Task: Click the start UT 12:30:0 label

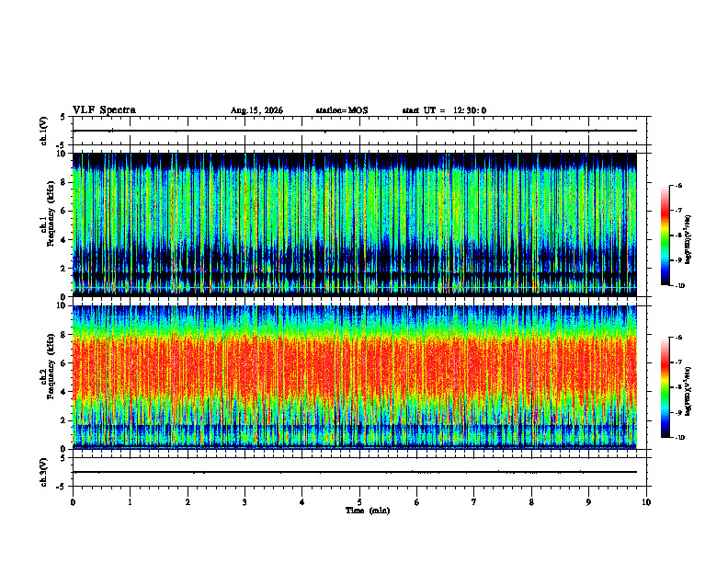Action: [x=444, y=110]
